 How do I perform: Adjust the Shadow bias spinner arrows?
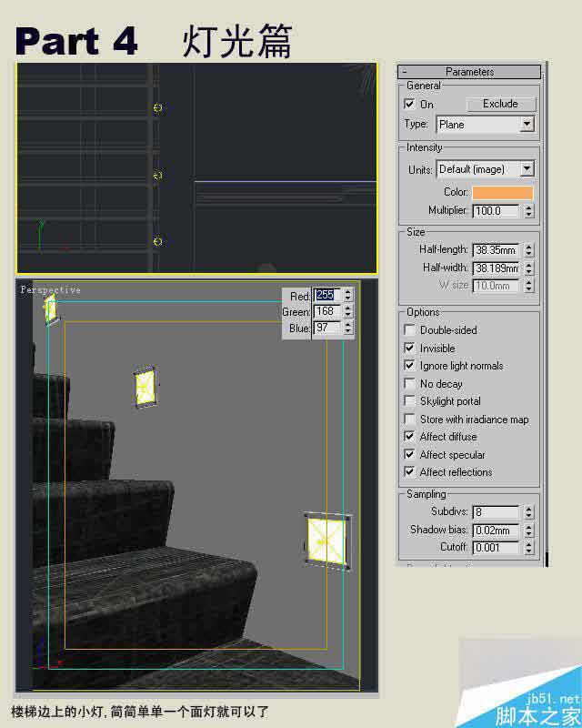click(x=528, y=531)
